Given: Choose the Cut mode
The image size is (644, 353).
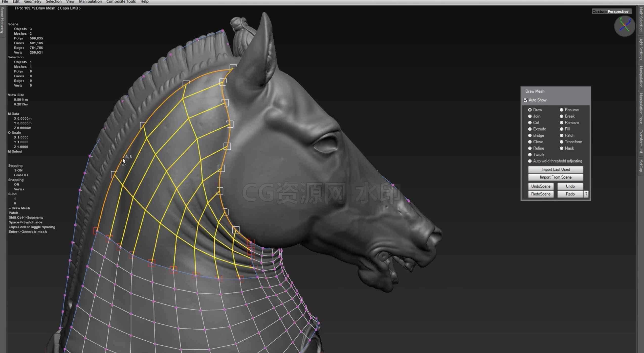Looking at the screenshot, I should pyautogui.click(x=530, y=123).
